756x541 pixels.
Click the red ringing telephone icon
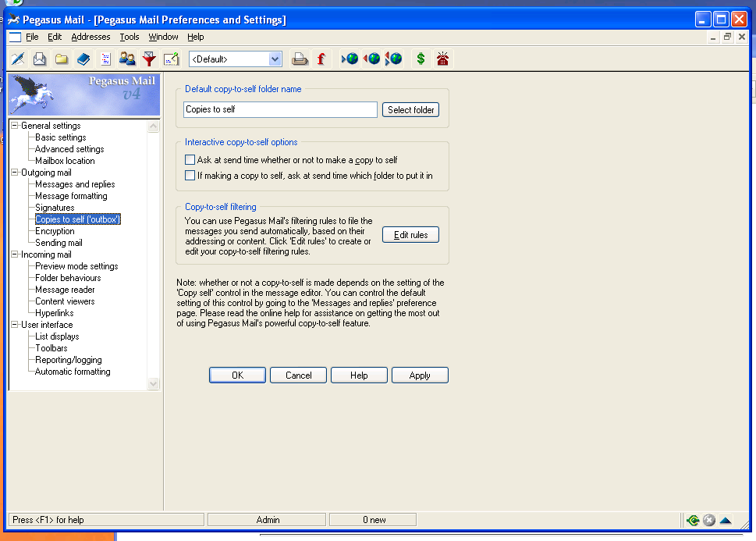tap(442, 59)
